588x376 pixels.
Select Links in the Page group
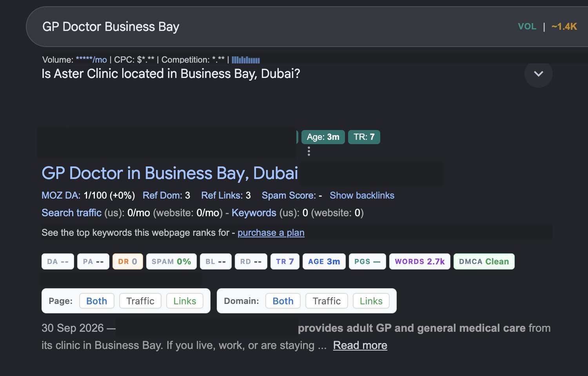(185, 301)
